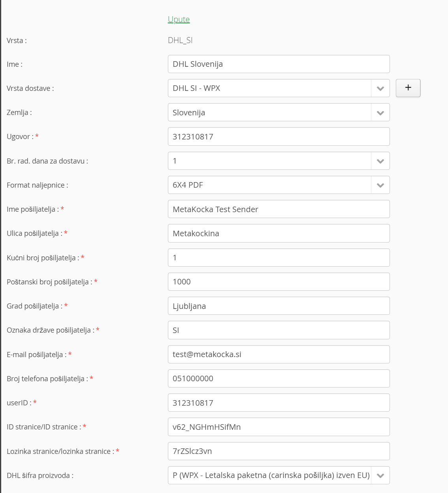This screenshot has width=448, height=493.
Task: Click the Vrsta dostave label
Action: (x=30, y=88)
